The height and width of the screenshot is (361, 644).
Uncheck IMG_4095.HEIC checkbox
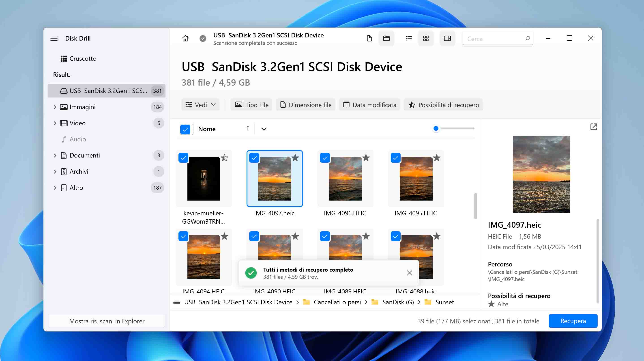pos(395,158)
